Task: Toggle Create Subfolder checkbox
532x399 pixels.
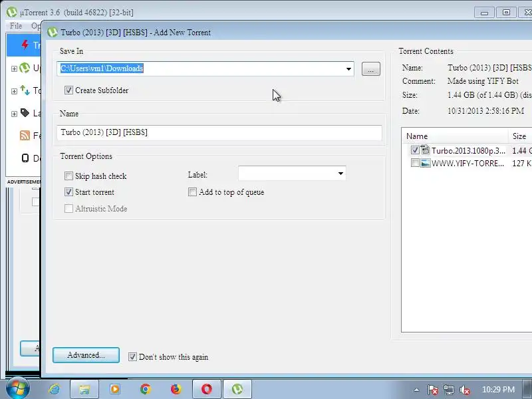Action: point(68,90)
